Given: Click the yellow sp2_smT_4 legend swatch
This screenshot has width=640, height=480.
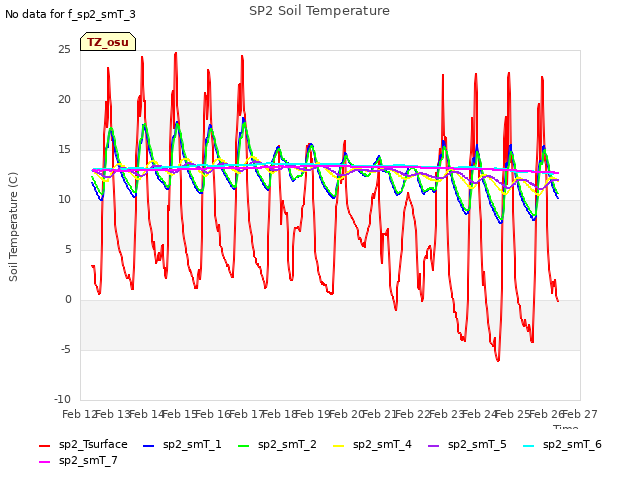Looking at the screenshot, I should [x=339, y=446].
